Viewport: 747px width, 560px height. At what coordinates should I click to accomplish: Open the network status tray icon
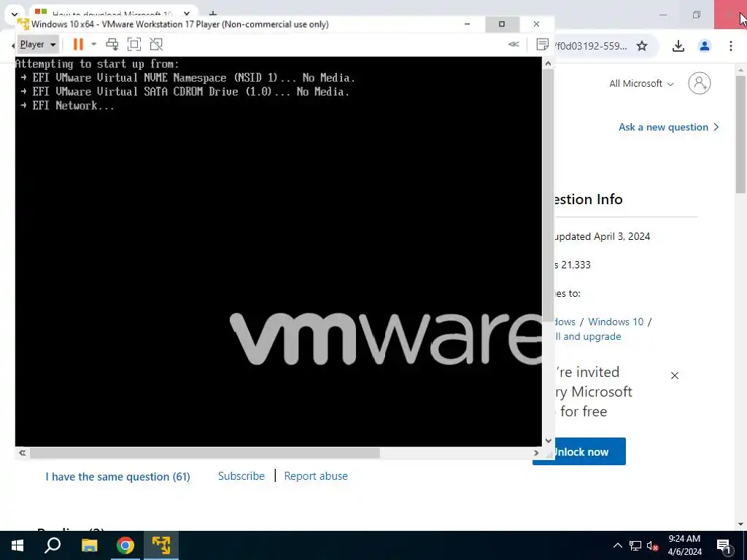(635, 545)
